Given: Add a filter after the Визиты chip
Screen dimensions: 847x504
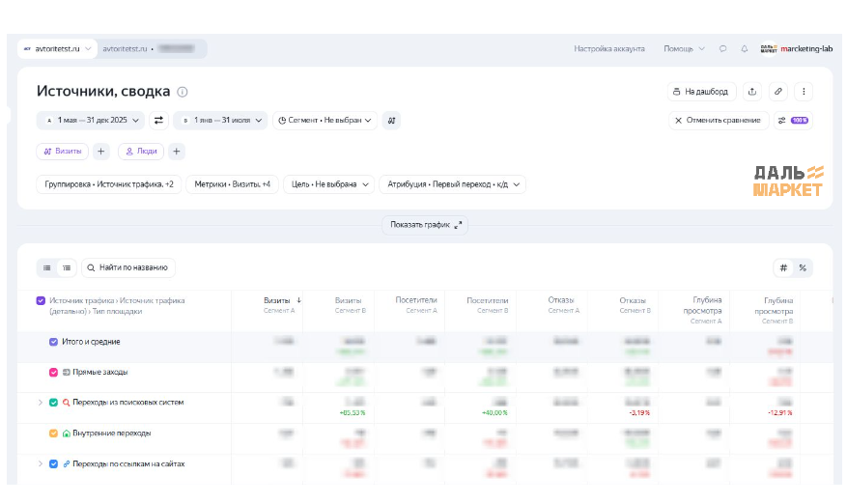Looking at the screenshot, I should pyautogui.click(x=101, y=152).
